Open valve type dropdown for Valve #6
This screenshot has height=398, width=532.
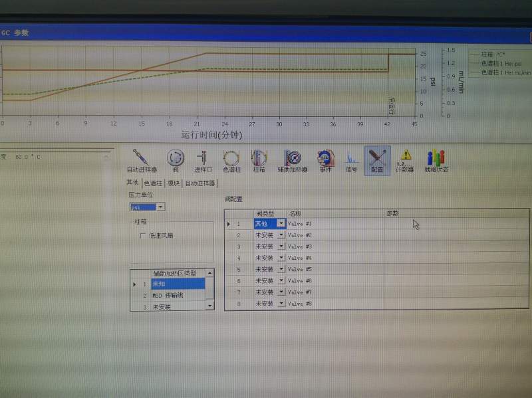(x=281, y=280)
